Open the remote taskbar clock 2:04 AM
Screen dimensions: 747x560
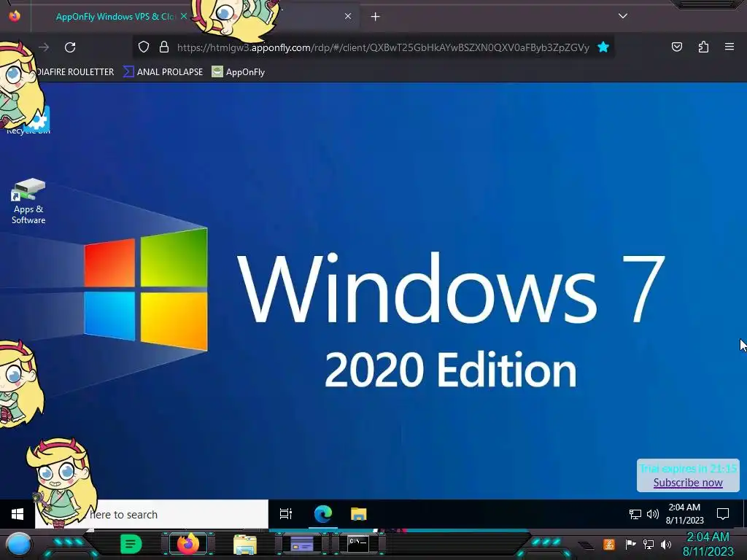point(684,514)
